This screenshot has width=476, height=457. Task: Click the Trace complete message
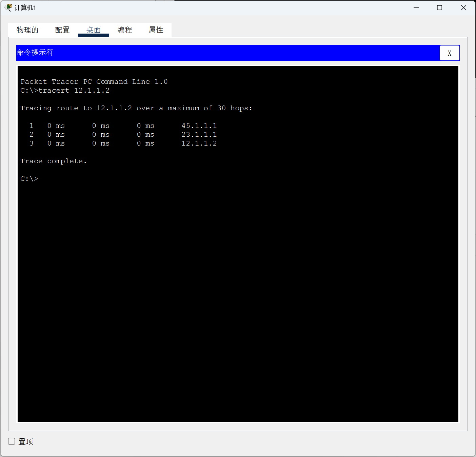53,161
